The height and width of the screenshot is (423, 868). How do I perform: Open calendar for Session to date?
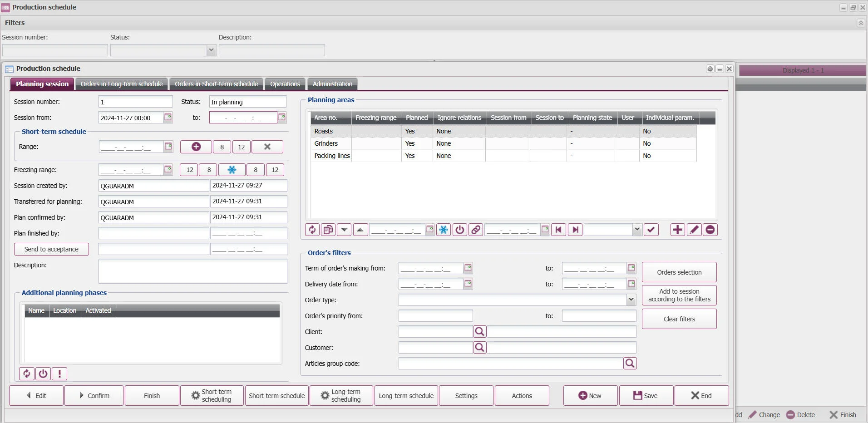coord(282,117)
